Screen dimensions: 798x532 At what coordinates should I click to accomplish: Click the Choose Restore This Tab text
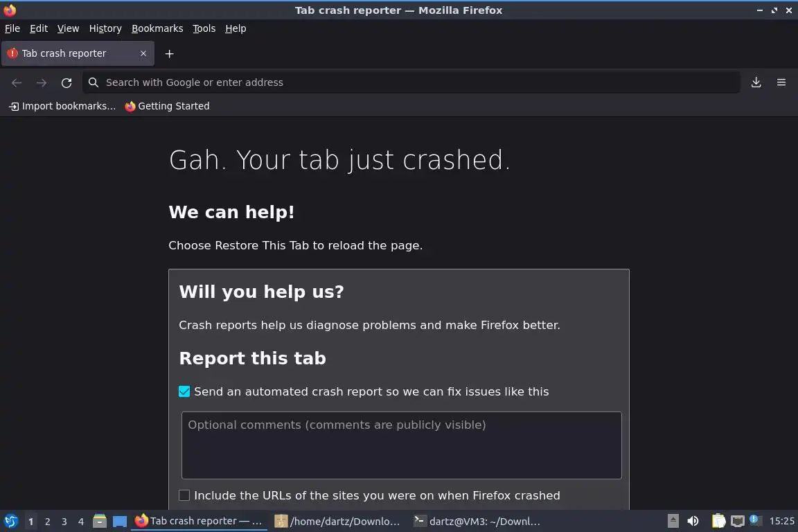click(x=296, y=245)
